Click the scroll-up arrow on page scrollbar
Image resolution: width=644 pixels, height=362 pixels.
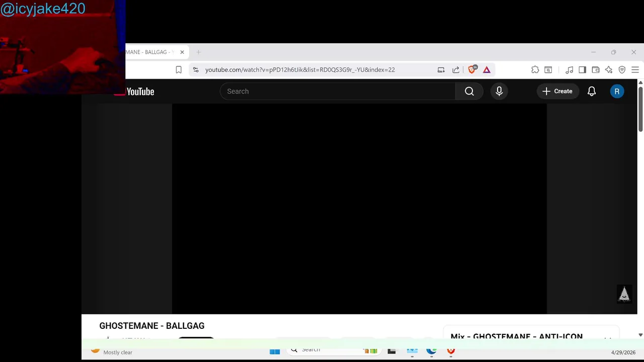tap(640, 82)
